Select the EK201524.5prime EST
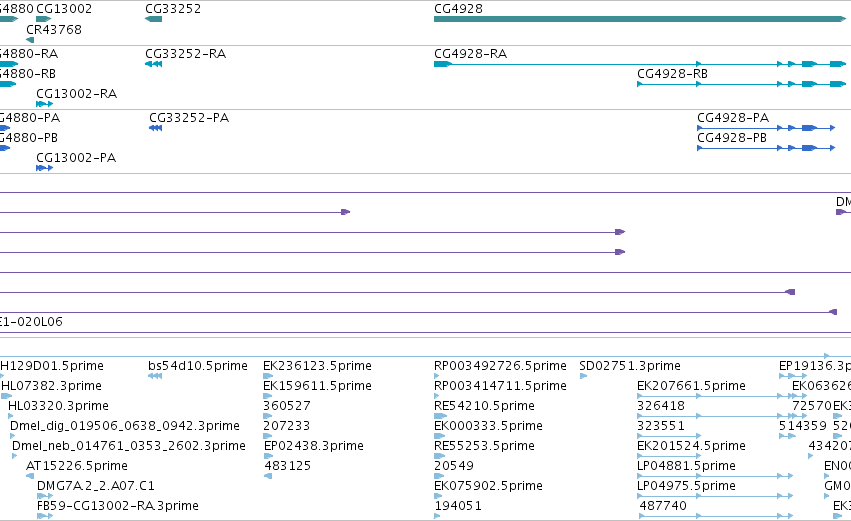Screen dimensions: 851x521 coord(691,446)
